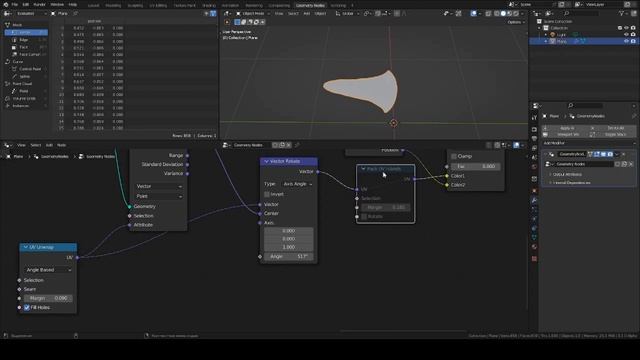This screenshot has width=640, height=360.
Task: Adjust the Fac slider value
Action: 475,167
